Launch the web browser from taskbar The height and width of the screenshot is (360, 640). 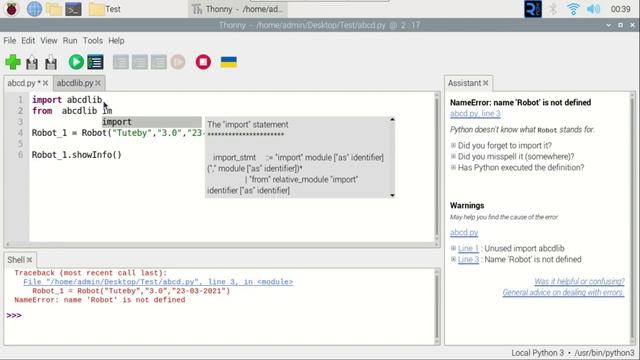[34, 9]
